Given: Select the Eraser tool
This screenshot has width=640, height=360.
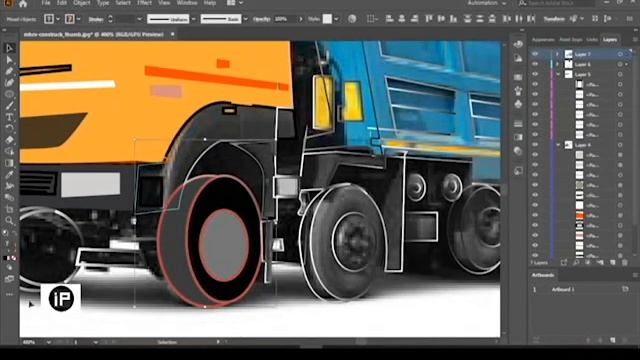Looking at the screenshot, I should (x=9, y=140).
